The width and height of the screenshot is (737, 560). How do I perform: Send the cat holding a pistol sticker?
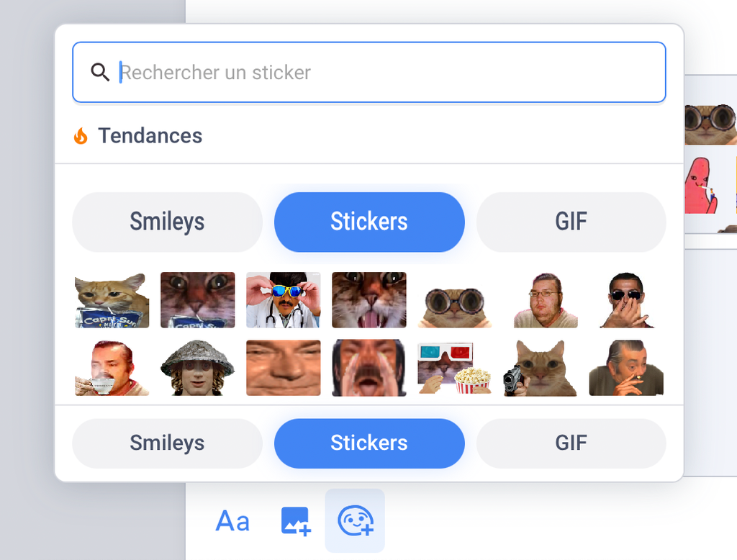coord(540,368)
